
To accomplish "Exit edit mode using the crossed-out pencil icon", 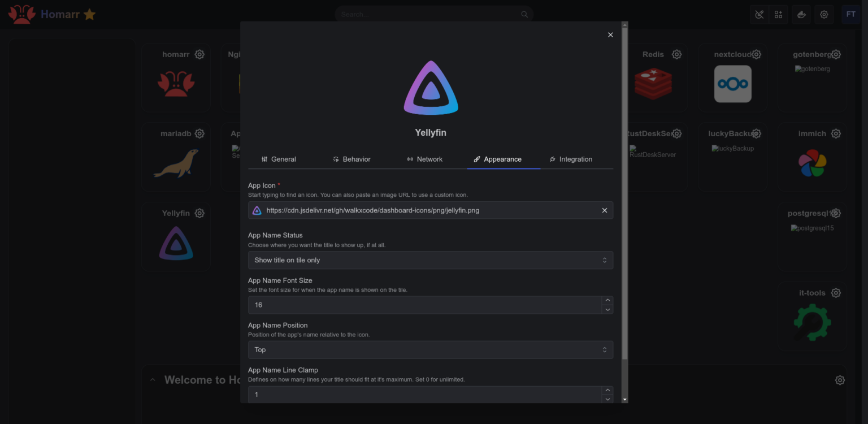I will pyautogui.click(x=759, y=15).
